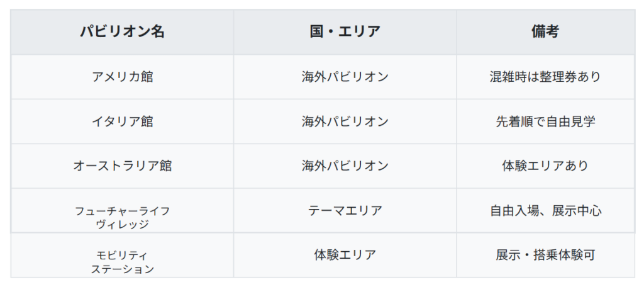Image resolution: width=644 pixels, height=282 pixels.
Task: Select the アメリカ館 cell
Action: tap(123, 77)
